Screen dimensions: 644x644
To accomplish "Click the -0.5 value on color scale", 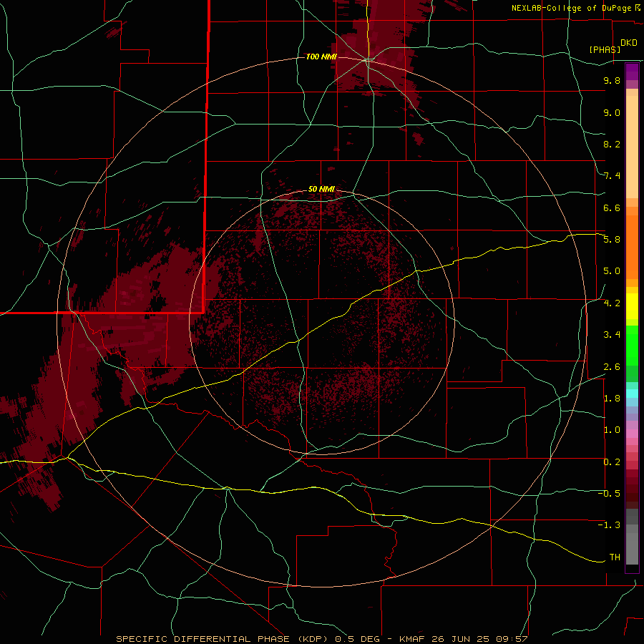I will (x=610, y=494).
